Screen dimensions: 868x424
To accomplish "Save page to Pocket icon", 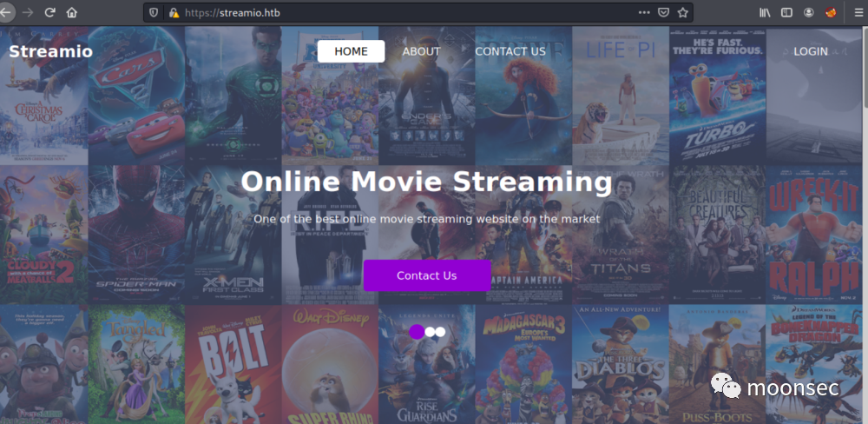I will 663,12.
